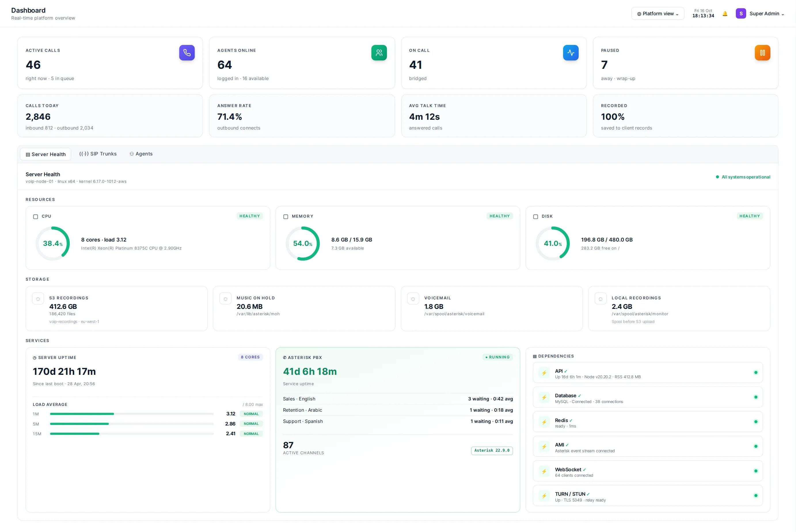Click the Music on Hold storage icon
This screenshot has height=532, width=796.
[x=225, y=299]
